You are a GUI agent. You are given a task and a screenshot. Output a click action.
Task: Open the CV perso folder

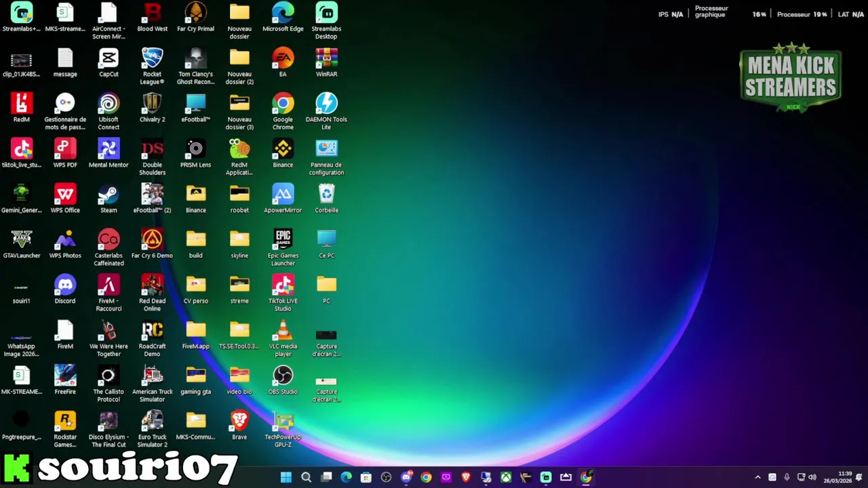coord(195,290)
